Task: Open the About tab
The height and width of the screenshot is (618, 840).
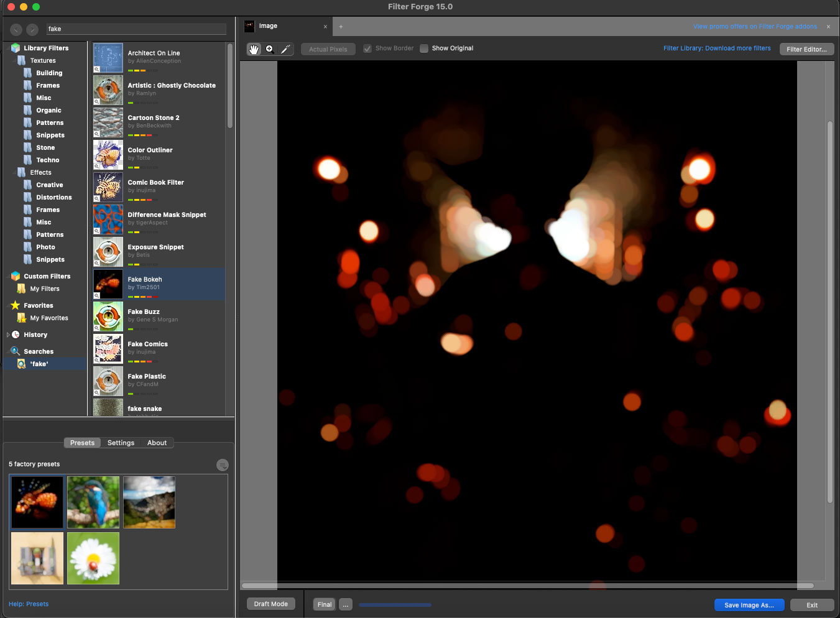Action: 157,443
